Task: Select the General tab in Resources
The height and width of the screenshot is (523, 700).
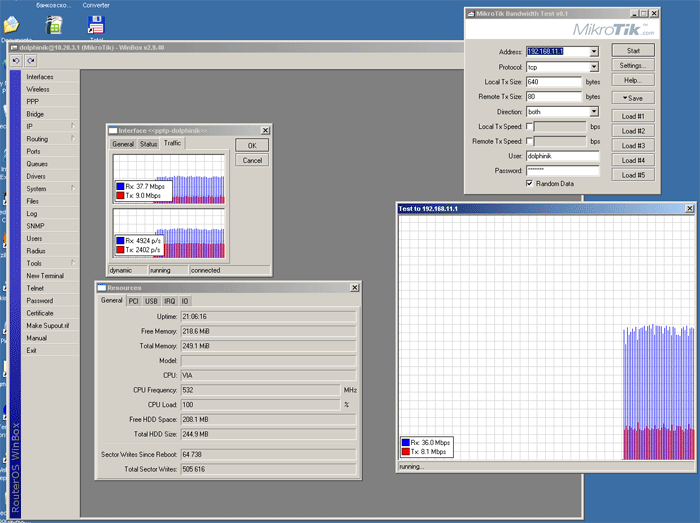Action: tap(112, 300)
